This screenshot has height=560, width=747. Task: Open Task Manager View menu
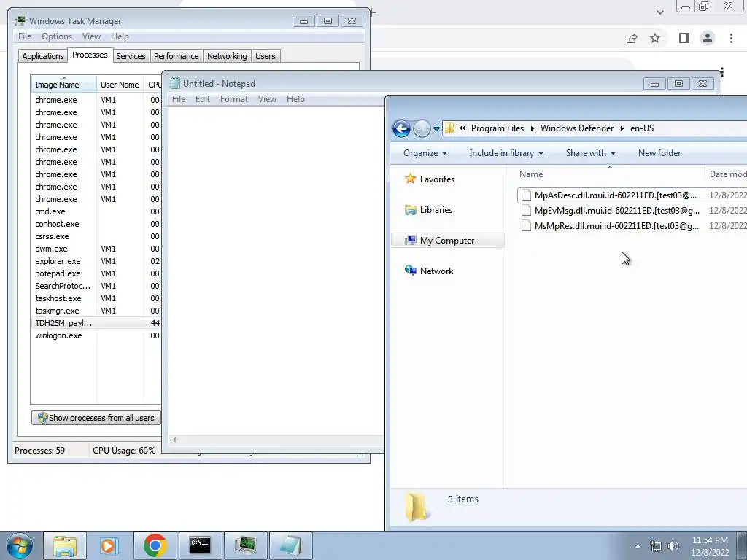click(x=91, y=36)
